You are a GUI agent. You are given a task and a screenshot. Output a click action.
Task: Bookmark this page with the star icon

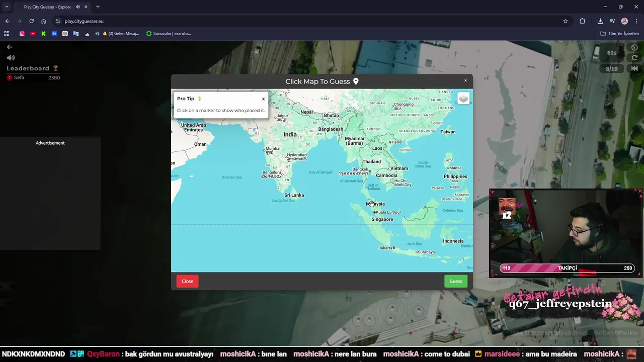click(566, 21)
